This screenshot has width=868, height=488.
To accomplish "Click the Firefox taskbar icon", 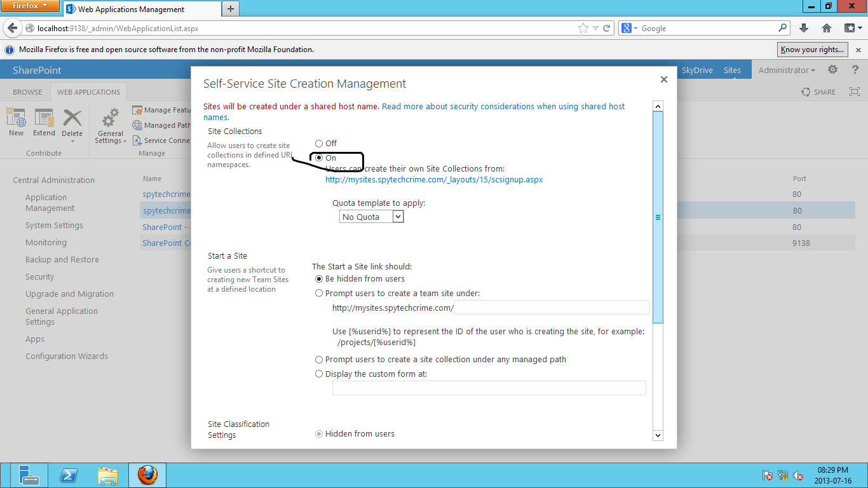I will coord(147,475).
